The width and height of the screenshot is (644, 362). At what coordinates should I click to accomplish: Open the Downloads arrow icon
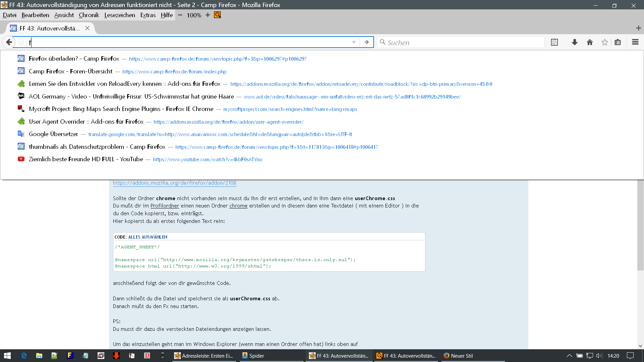575,42
